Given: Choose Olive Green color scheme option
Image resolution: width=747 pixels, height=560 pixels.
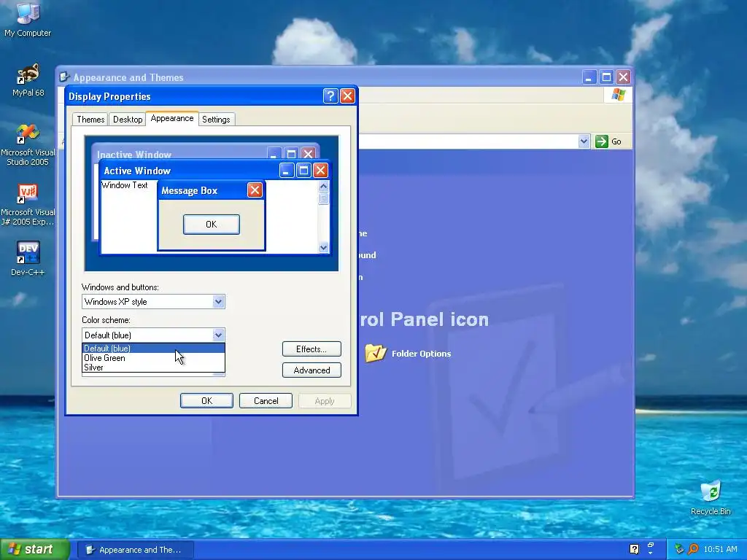Looking at the screenshot, I should tap(153, 357).
